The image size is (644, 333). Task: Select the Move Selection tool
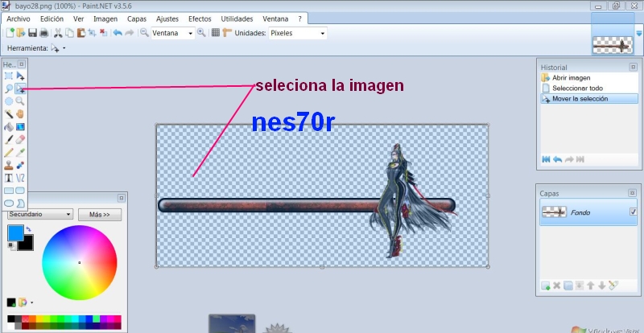coord(20,88)
